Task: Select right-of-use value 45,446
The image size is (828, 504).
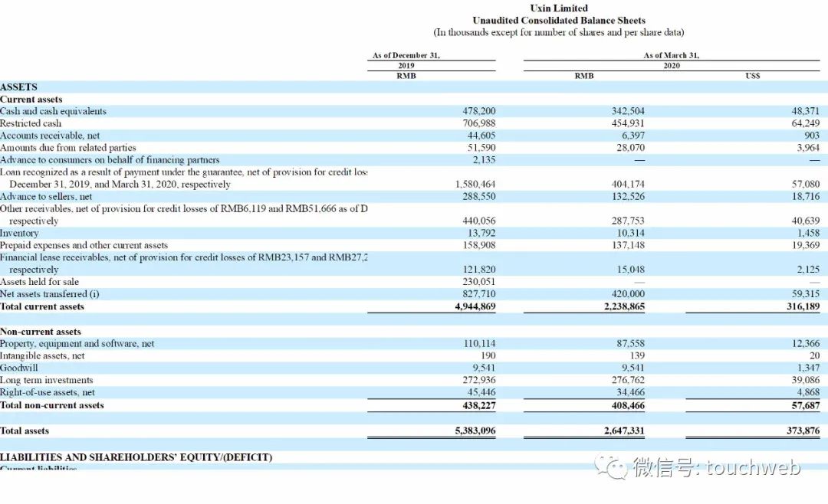Action: tap(481, 392)
